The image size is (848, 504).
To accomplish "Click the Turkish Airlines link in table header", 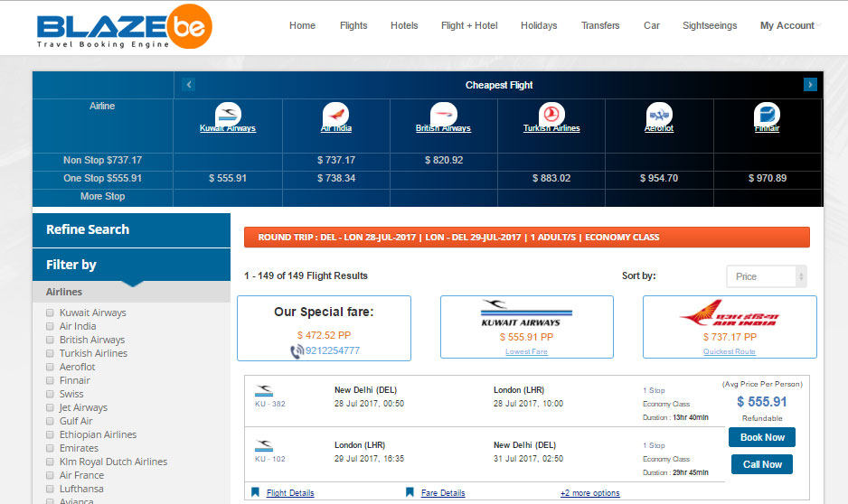I will pos(551,128).
